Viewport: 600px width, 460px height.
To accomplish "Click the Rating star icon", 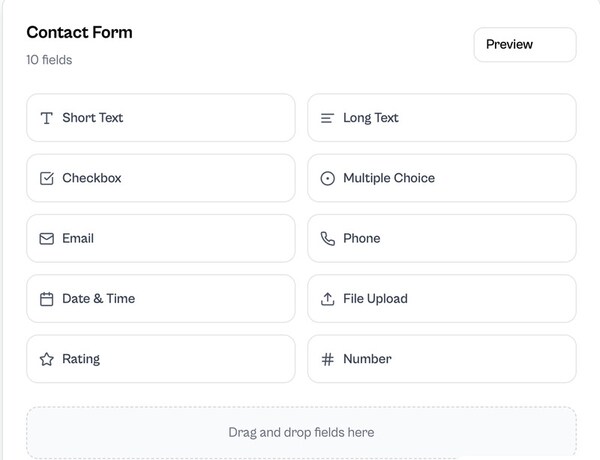I will click(46, 359).
